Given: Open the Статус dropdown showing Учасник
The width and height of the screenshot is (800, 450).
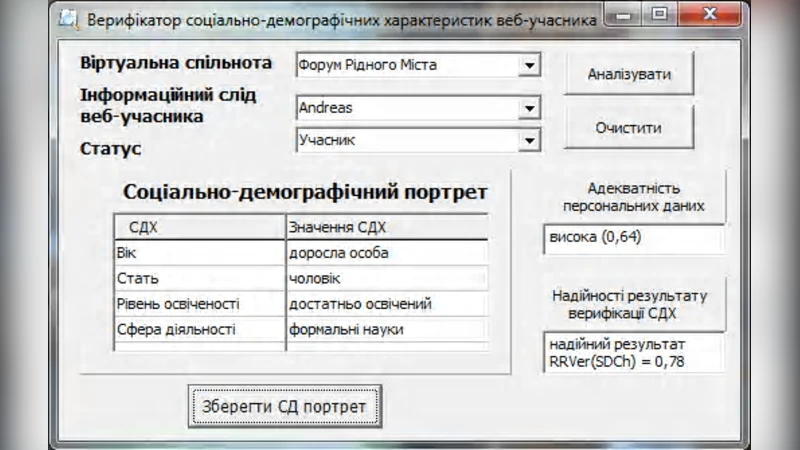Looking at the screenshot, I should pos(529,141).
